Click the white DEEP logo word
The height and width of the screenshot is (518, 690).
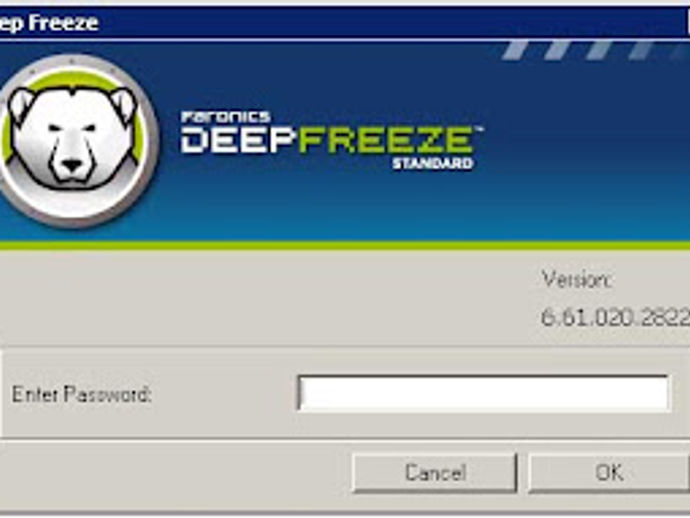pyautogui.click(x=238, y=140)
